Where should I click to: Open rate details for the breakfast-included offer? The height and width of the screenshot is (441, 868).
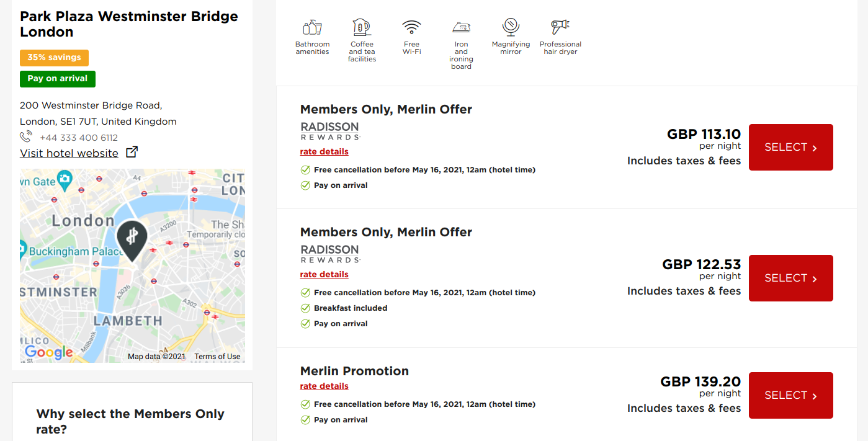point(324,275)
